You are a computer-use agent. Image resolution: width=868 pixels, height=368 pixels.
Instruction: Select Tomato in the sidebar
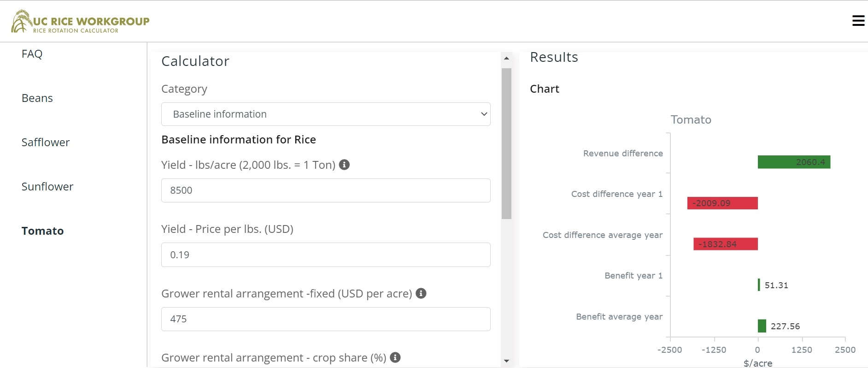coord(42,231)
